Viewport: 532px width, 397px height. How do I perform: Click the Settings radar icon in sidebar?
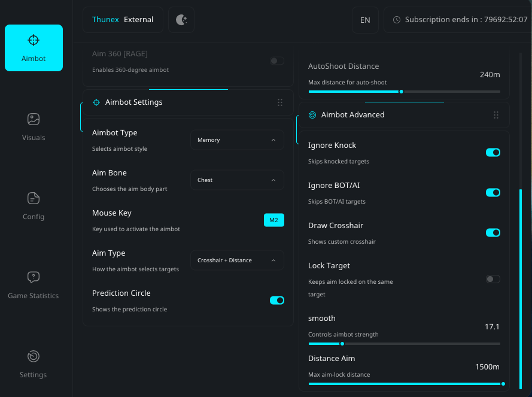(x=34, y=356)
